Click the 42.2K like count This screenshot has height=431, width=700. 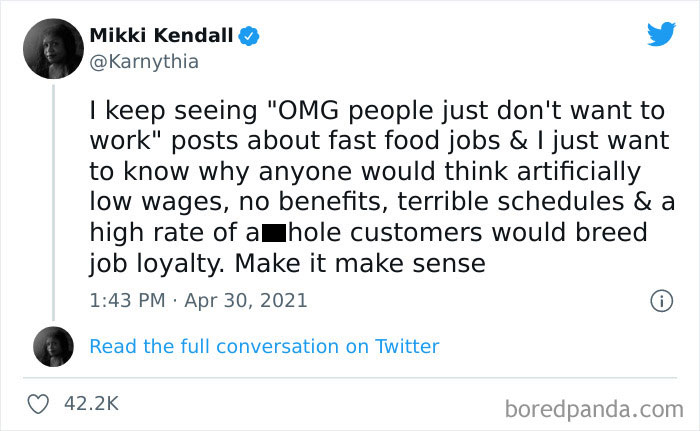click(91, 404)
